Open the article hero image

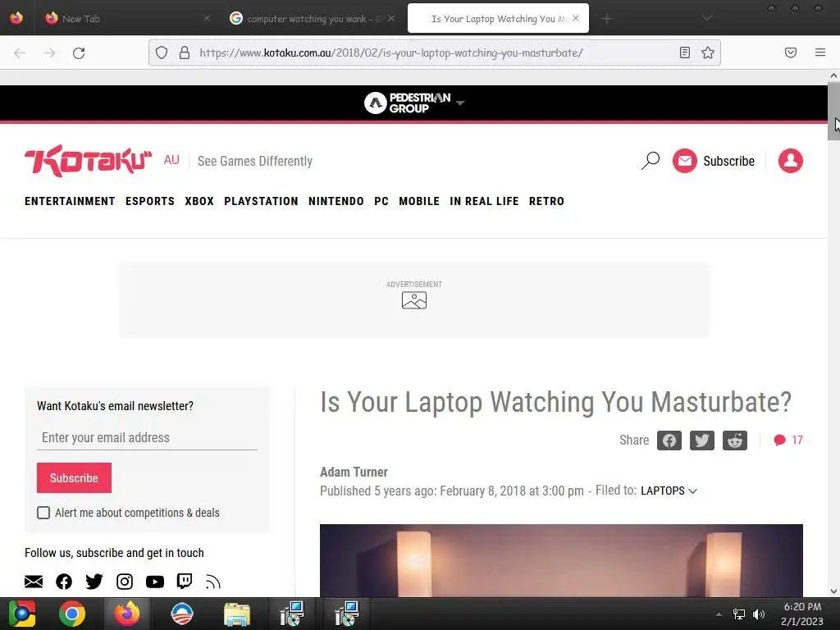[x=561, y=560]
